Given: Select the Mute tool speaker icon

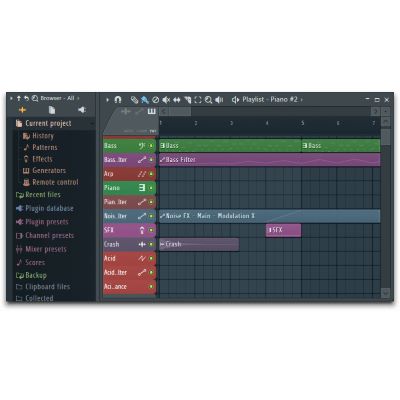Looking at the screenshot, I should pyautogui.click(x=166, y=100).
